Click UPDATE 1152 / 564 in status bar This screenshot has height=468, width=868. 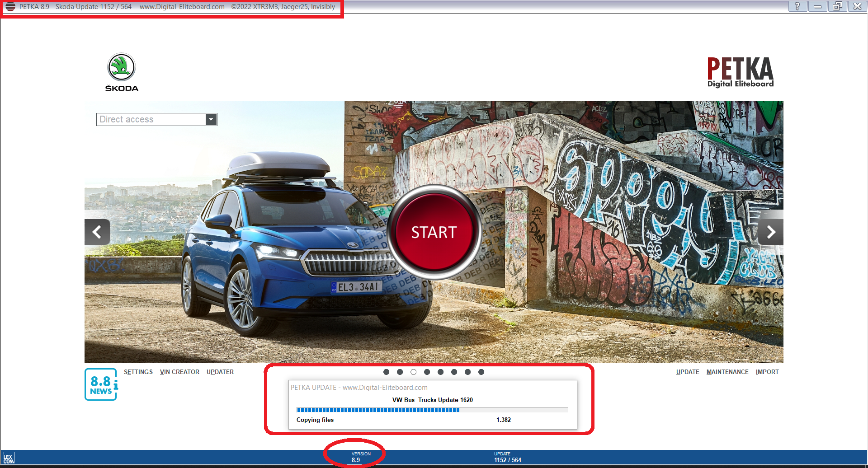point(507,457)
